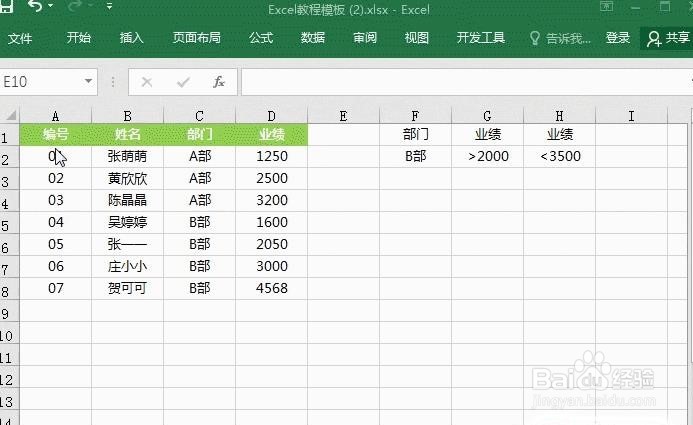Select column G header
The image size is (693, 425).
[x=487, y=116]
